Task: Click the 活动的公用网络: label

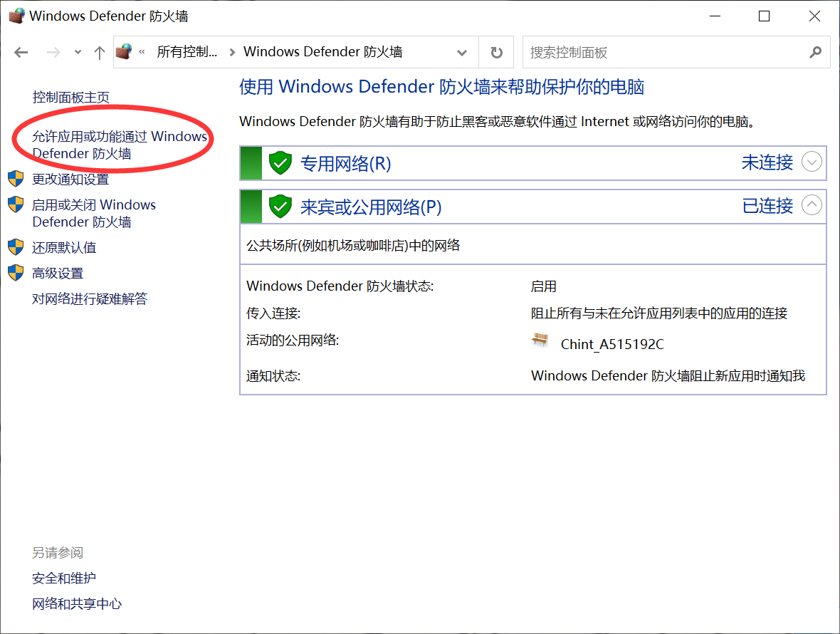Action: tap(293, 341)
